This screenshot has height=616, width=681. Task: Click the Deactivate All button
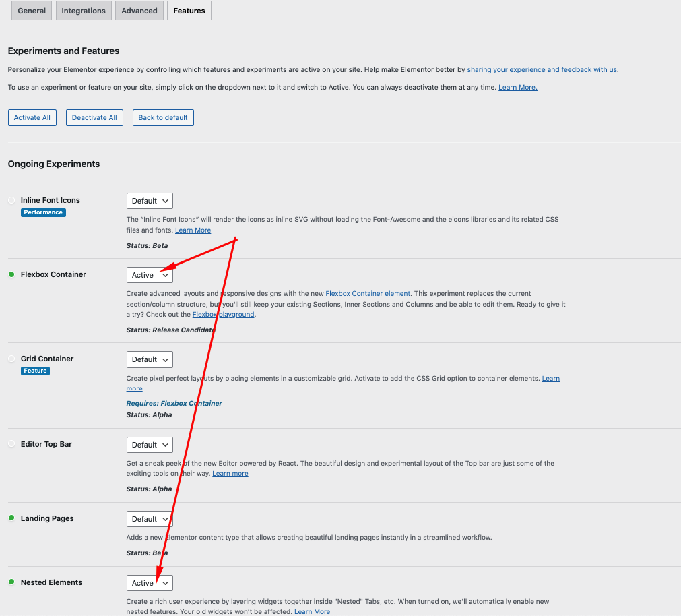tap(94, 117)
